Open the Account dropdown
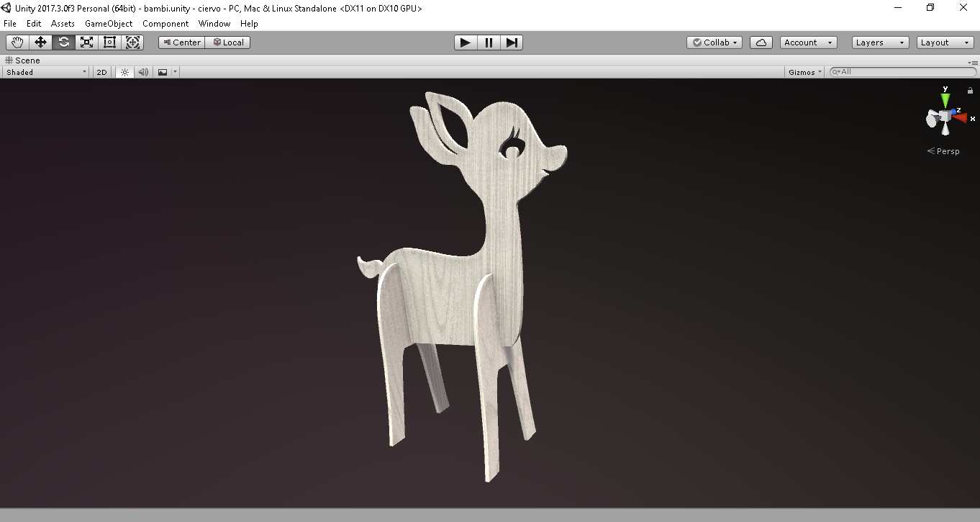 point(809,42)
